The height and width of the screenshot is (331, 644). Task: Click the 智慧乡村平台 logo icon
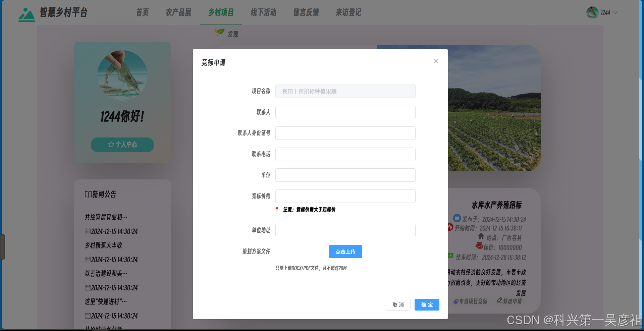point(26,14)
